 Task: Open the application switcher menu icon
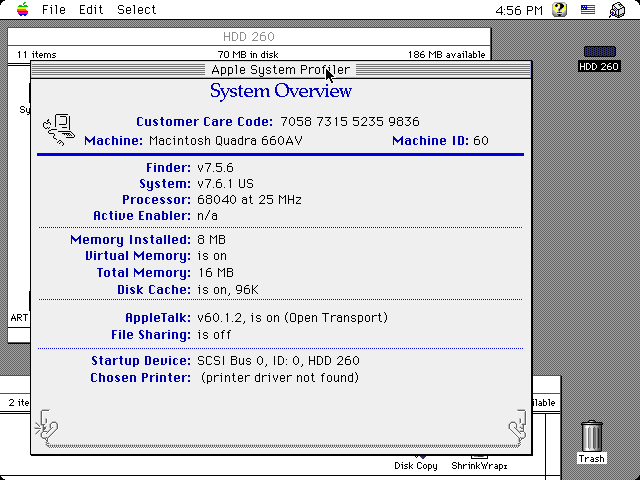(x=617, y=10)
